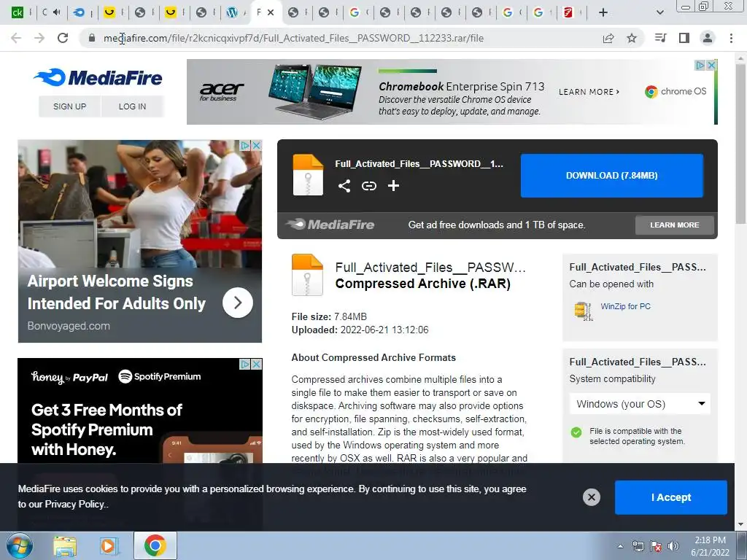Click the Action Center flag icon in tray
The image size is (747, 560).
[656, 546]
